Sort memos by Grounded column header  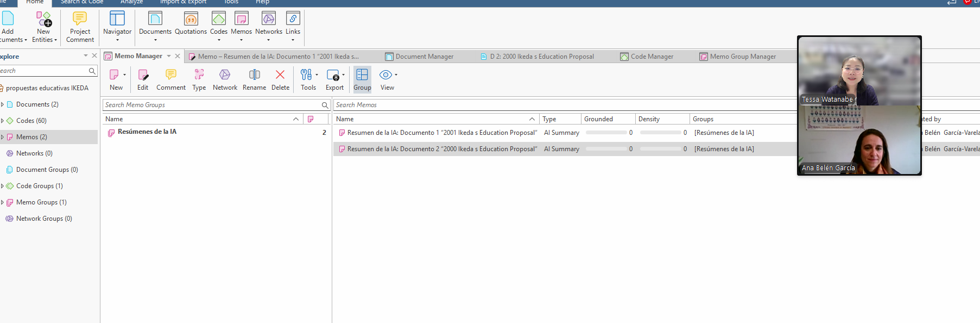click(598, 119)
